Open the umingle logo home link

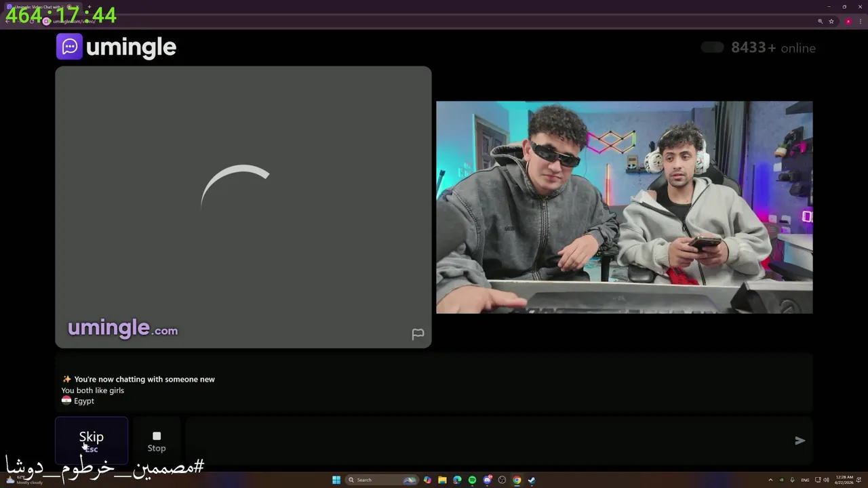(116, 47)
